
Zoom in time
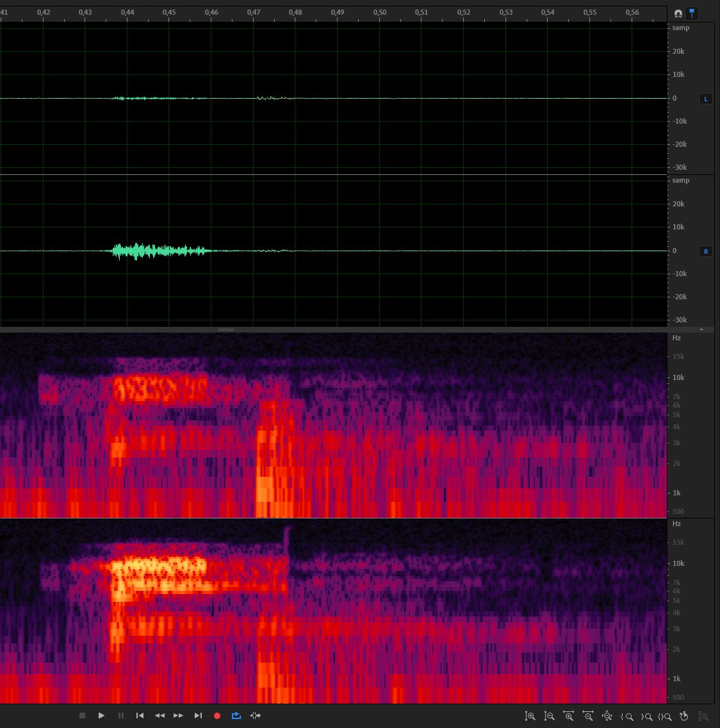pyautogui.click(x=568, y=716)
